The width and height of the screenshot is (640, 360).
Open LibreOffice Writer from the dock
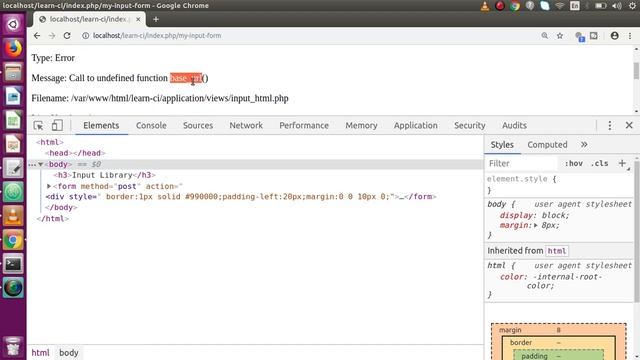click(x=13, y=97)
